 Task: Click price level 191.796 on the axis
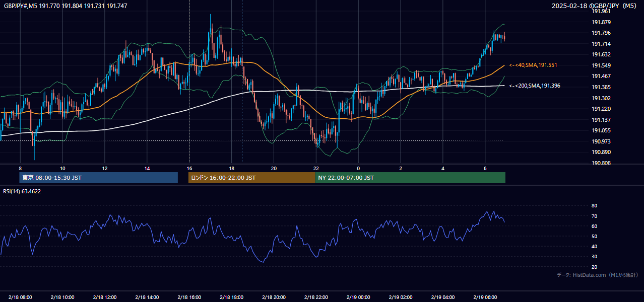point(601,33)
